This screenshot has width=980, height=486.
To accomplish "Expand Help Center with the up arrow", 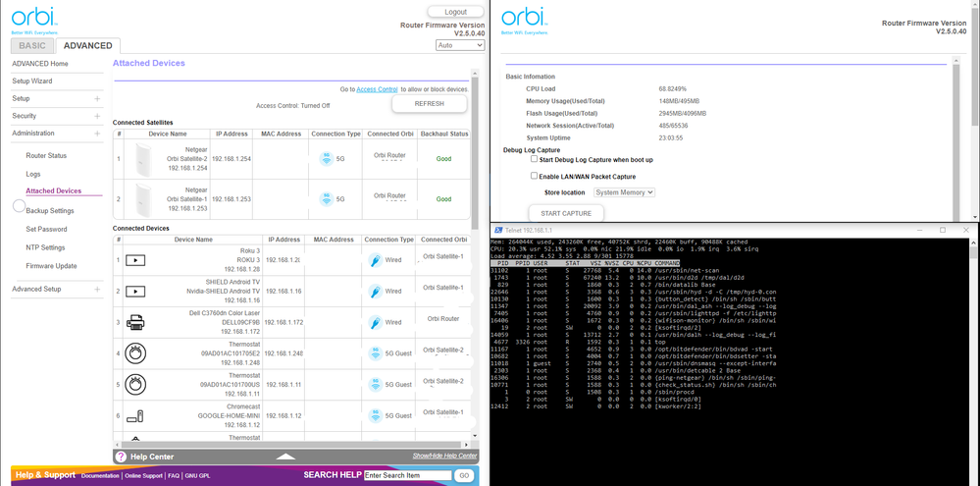I will pyautogui.click(x=285, y=457).
